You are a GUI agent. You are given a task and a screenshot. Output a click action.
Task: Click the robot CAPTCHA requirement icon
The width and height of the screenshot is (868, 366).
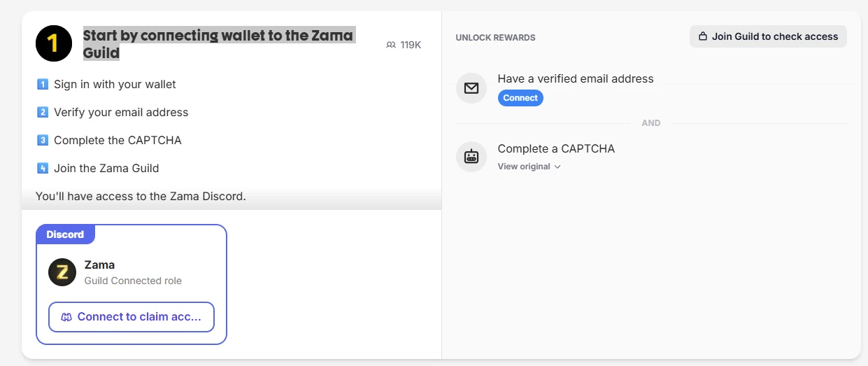pyautogui.click(x=471, y=157)
